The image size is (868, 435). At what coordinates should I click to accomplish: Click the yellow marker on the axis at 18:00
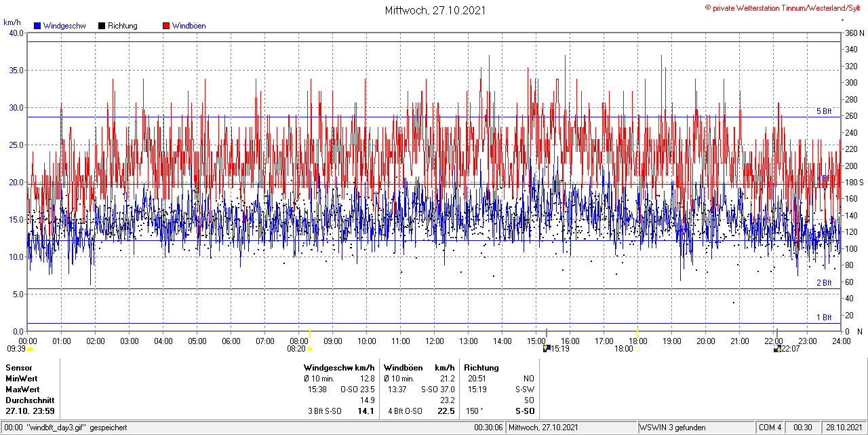[637, 332]
